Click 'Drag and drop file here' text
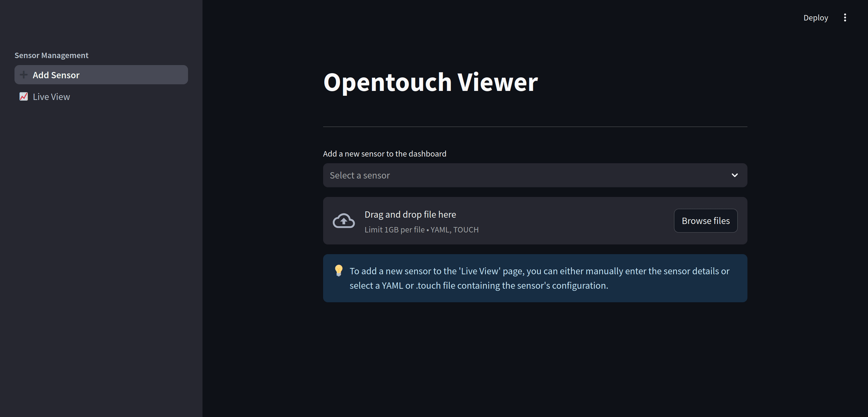868x417 pixels. (x=410, y=214)
